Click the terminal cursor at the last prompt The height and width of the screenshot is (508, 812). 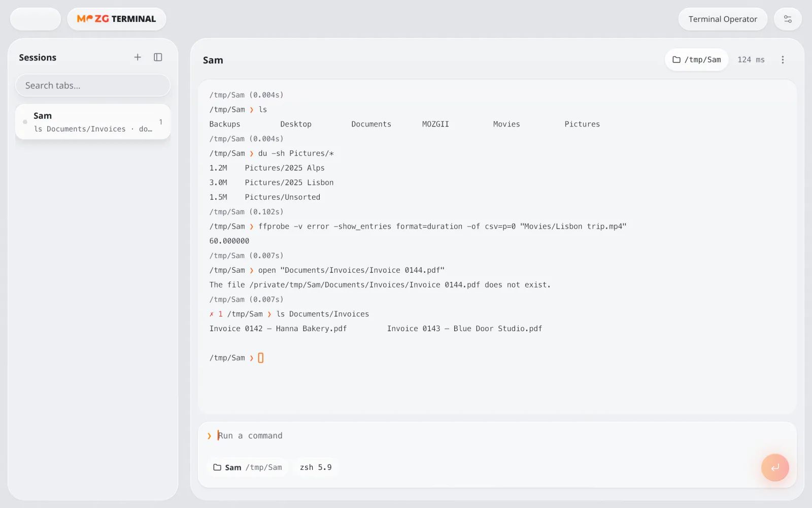pos(261,358)
